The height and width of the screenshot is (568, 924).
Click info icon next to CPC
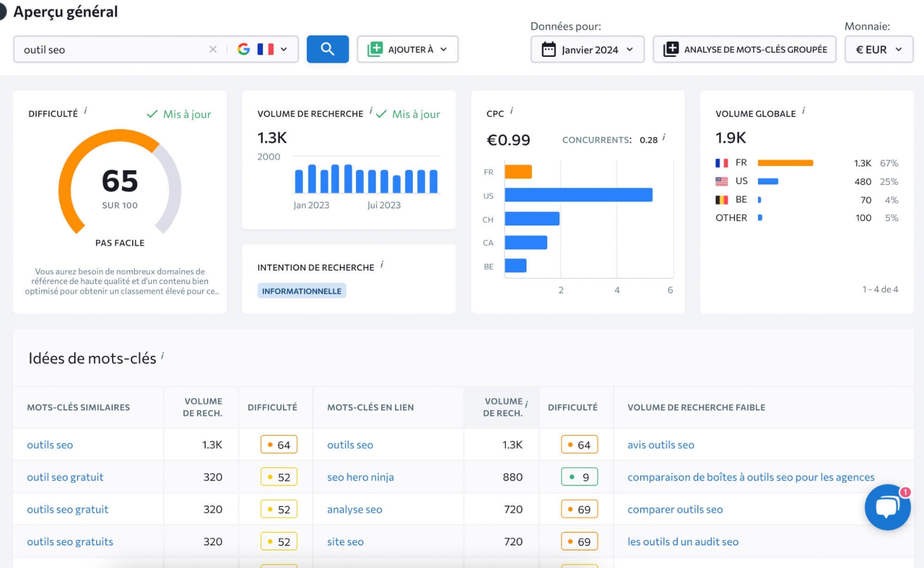[x=512, y=110]
